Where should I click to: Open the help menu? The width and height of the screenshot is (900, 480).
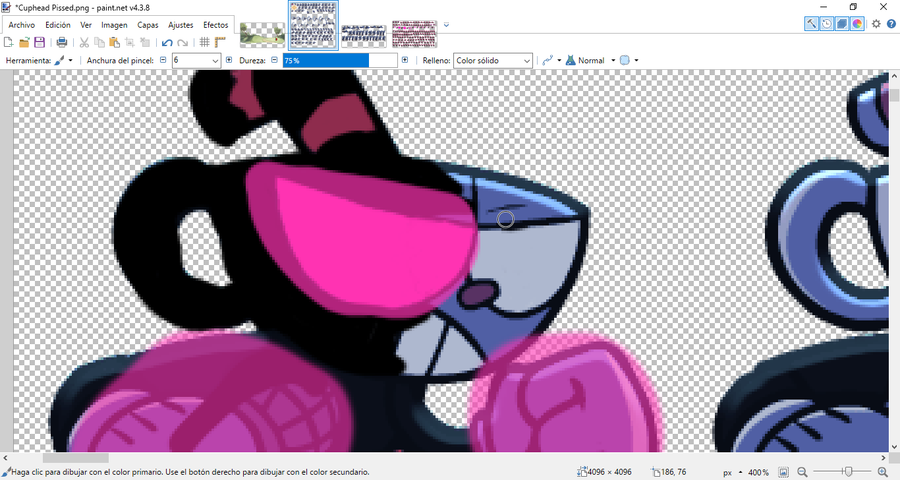pos(891,24)
